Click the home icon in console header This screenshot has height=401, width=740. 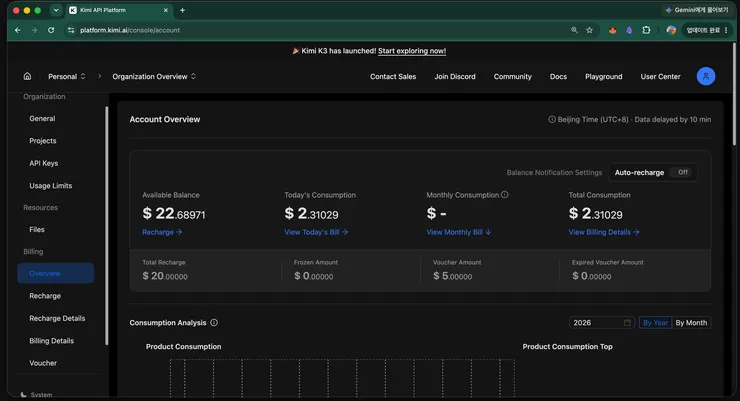pyautogui.click(x=27, y=76)
